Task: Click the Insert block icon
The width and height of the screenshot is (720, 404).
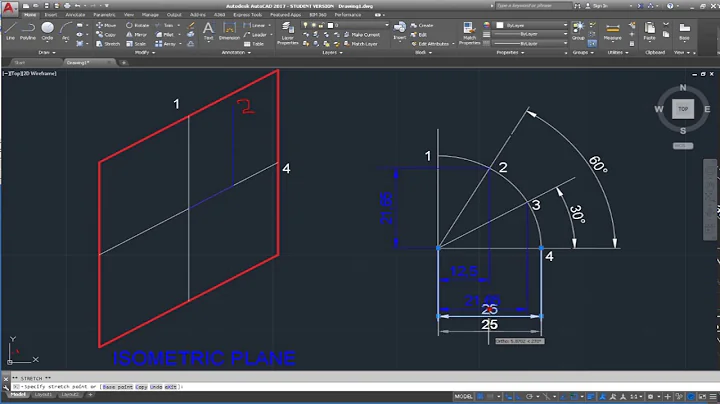Action: click(x=399, y=31)
